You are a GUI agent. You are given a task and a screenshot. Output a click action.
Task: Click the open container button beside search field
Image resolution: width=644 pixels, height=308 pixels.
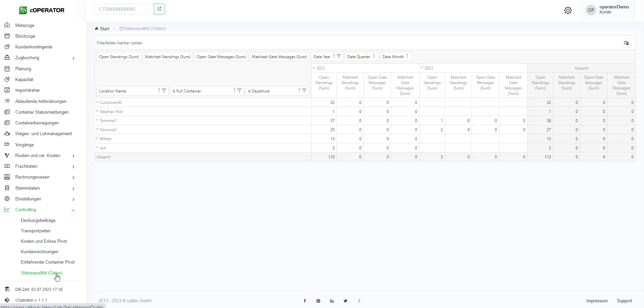coord(159,9)
